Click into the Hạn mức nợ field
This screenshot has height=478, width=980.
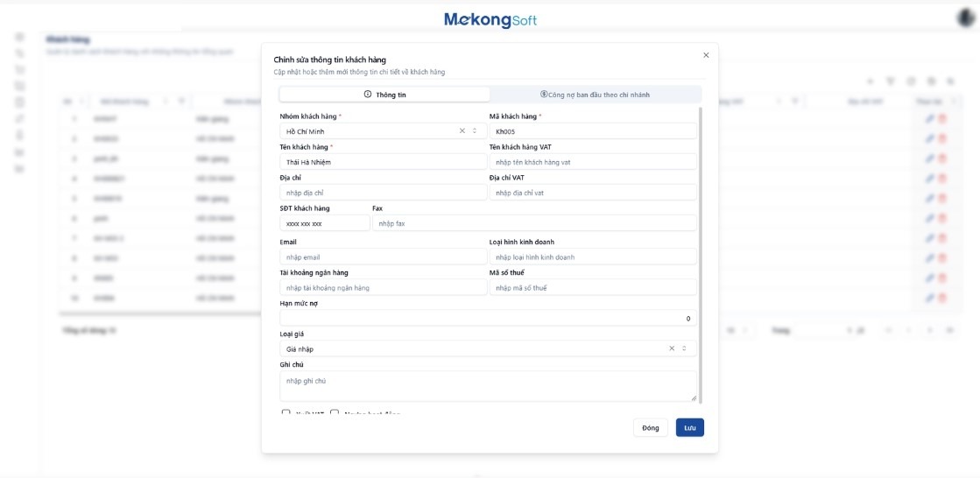(488, 319)
